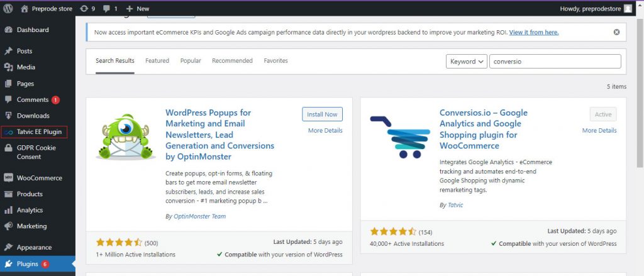
Task: Select the Search Results tab
Action: pyautogui.click(x=115, y=61)
